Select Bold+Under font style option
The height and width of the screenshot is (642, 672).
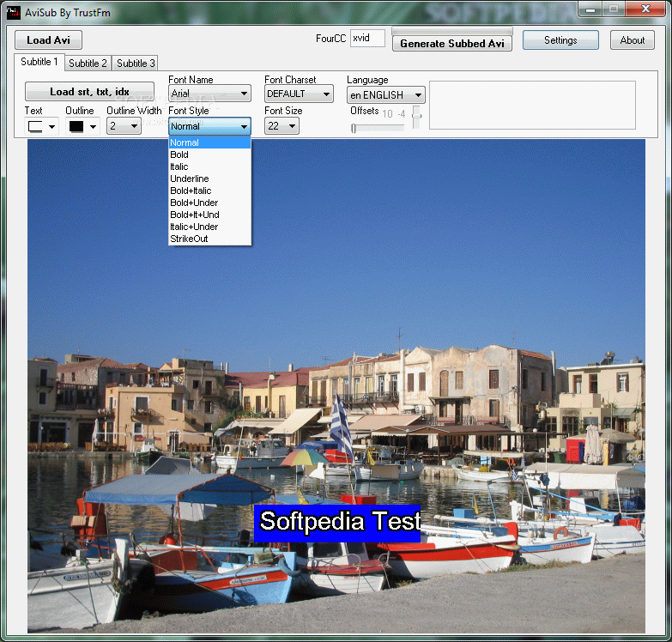tap(209, 203)
